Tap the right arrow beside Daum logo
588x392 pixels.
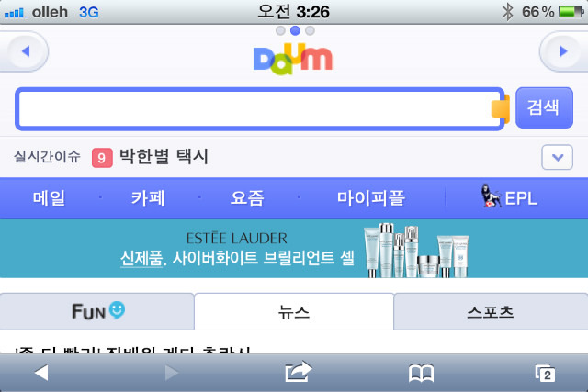tap(563, 51)
